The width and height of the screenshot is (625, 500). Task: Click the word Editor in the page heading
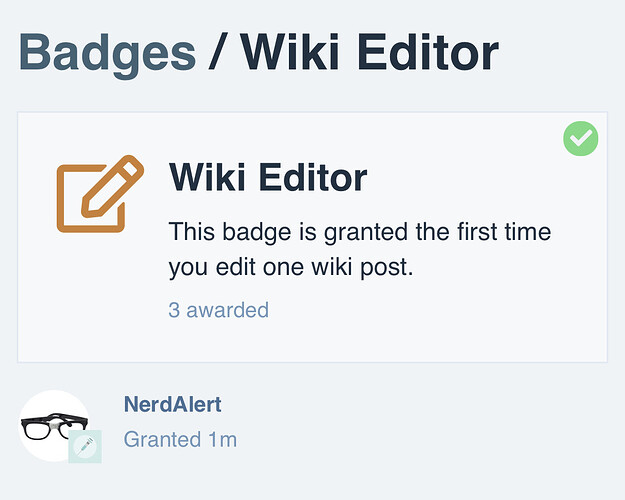tap(428, 53)
